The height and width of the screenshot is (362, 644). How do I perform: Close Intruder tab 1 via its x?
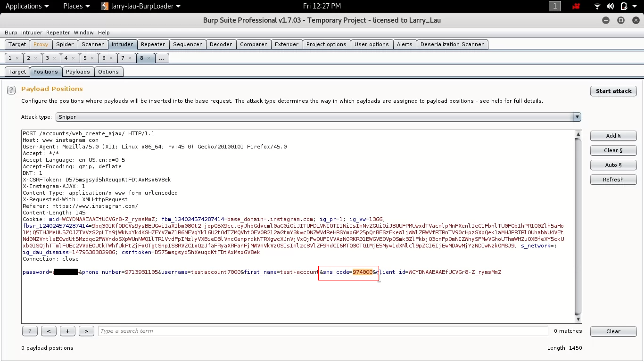[17, 58]
